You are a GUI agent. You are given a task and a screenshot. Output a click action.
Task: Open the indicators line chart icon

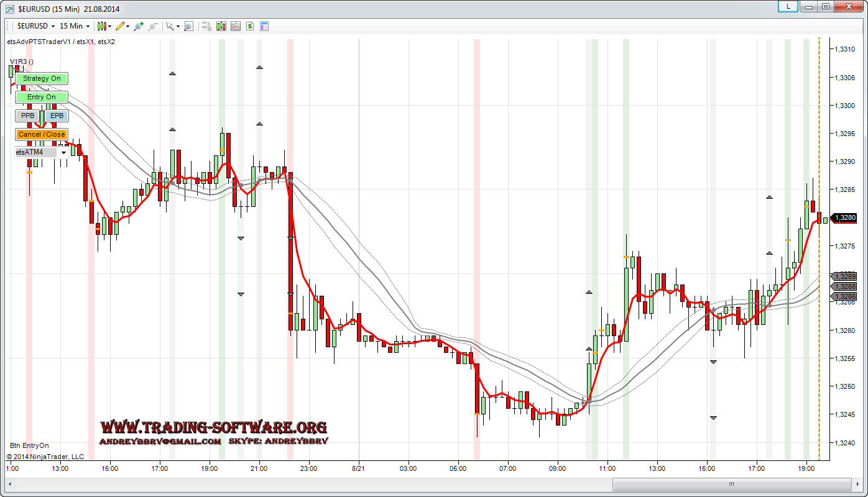click(x=235, y=26)
